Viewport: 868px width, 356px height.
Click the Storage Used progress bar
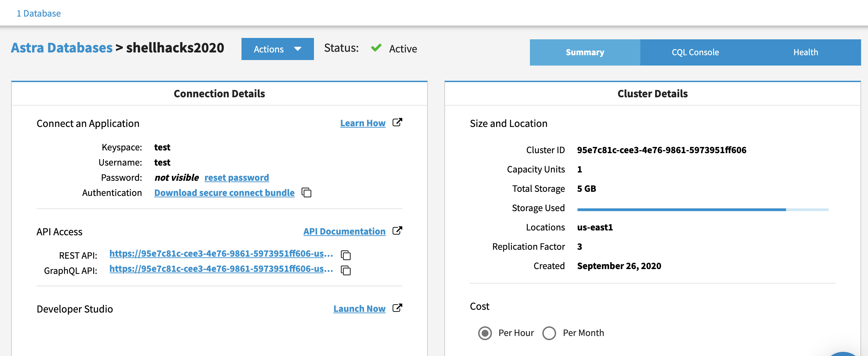coord(703,209)
